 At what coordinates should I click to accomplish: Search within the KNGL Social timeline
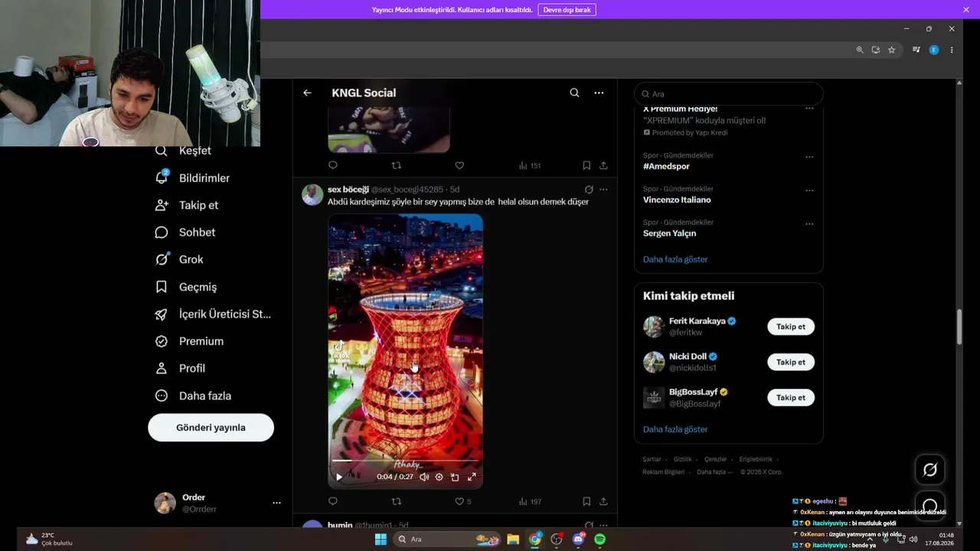point(574,93)
